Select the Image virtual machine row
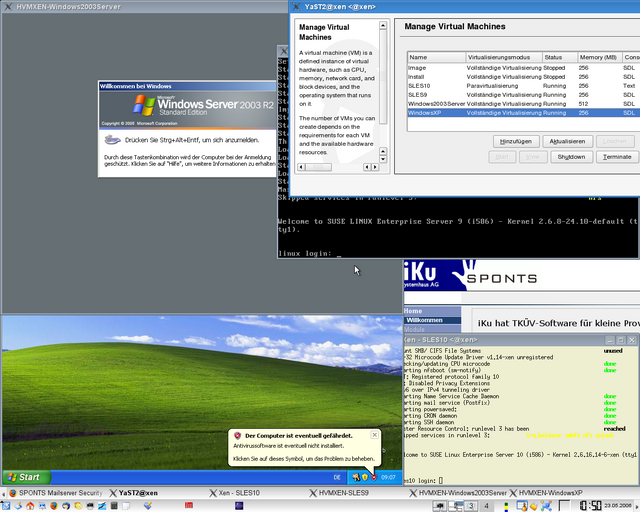The height and width of the screenshot is (512, 640). tap(524, 68)
